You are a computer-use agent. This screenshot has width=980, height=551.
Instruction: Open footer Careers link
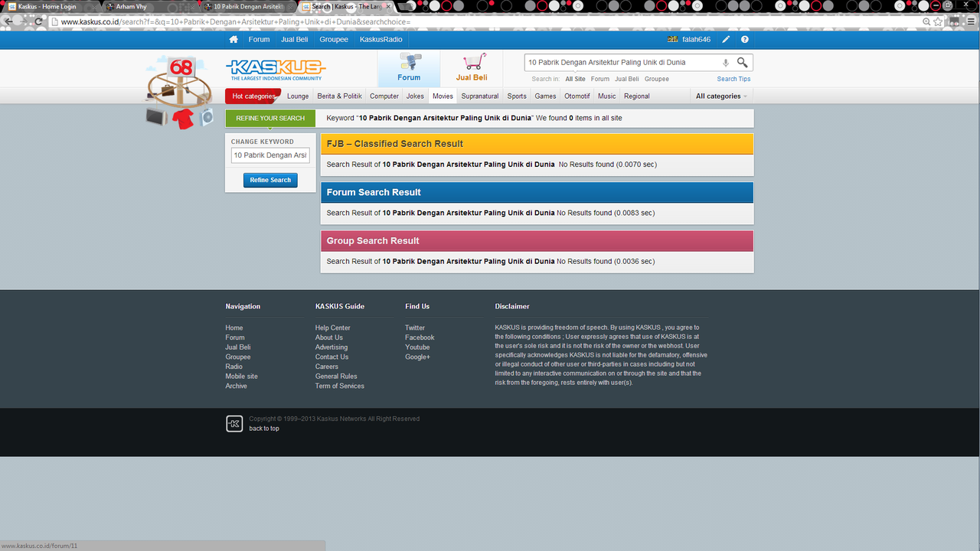(x=327, y=367)
